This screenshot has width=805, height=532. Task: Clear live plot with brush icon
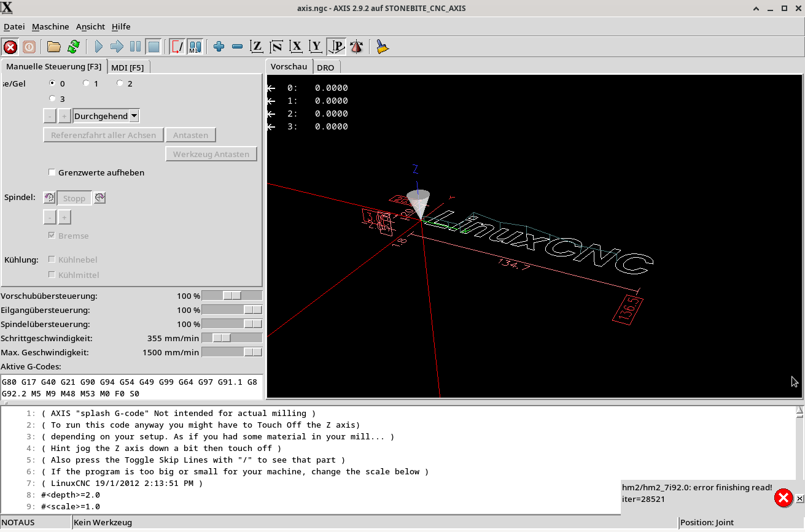383,47
